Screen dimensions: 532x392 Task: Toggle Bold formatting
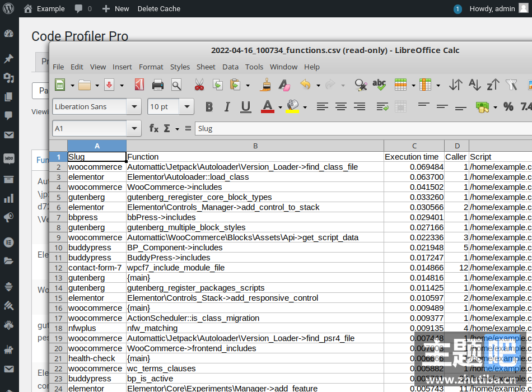click(209, 107)
